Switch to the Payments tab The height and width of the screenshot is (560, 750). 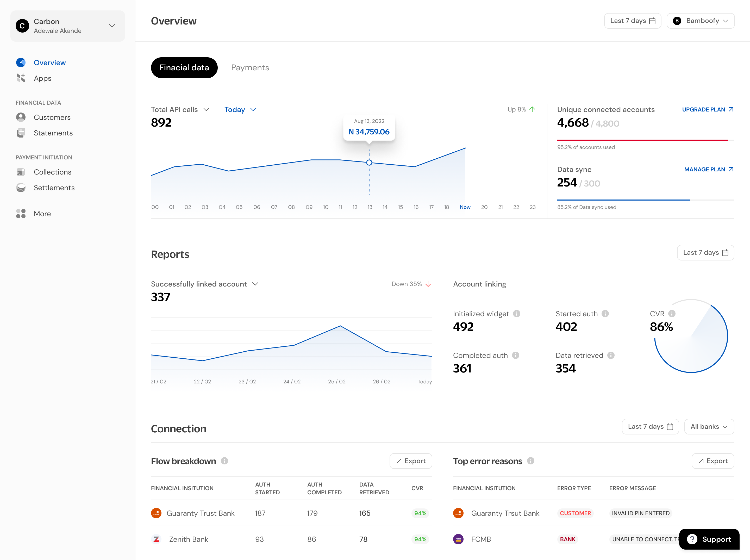click(250, 67)
